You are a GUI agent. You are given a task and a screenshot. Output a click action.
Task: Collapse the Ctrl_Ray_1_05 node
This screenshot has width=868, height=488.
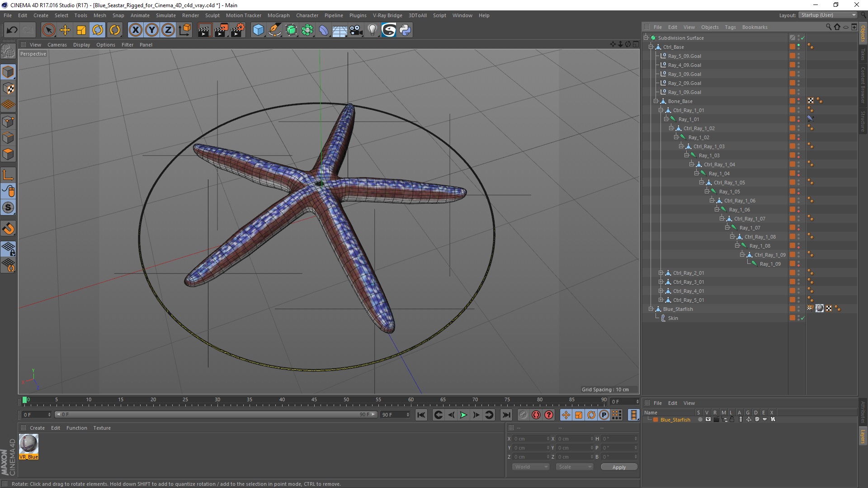(x=702, y=183)
